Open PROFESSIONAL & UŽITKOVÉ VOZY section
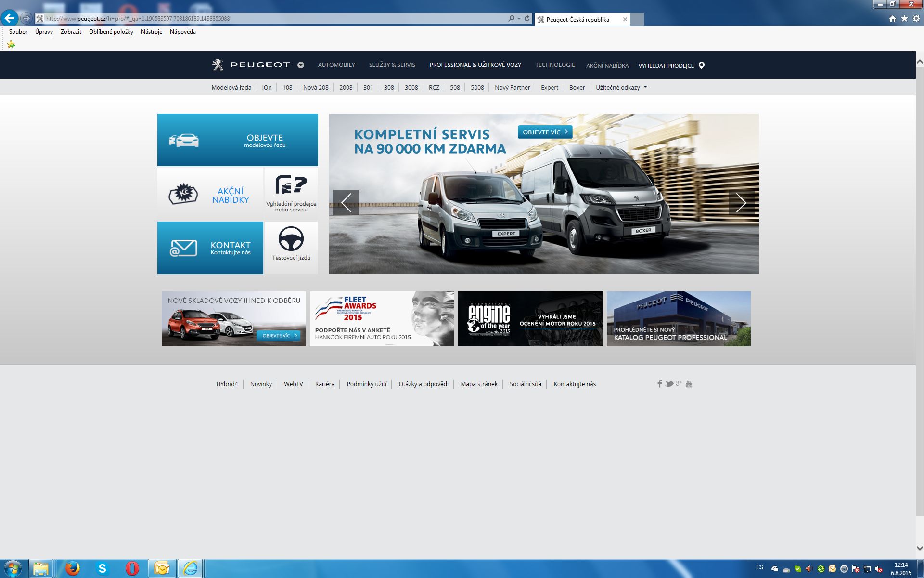 (475, 65)
